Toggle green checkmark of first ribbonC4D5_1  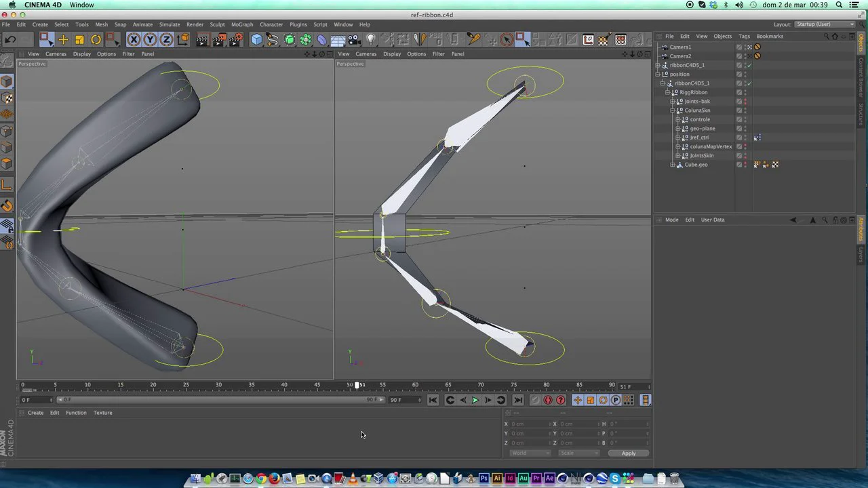749,65
